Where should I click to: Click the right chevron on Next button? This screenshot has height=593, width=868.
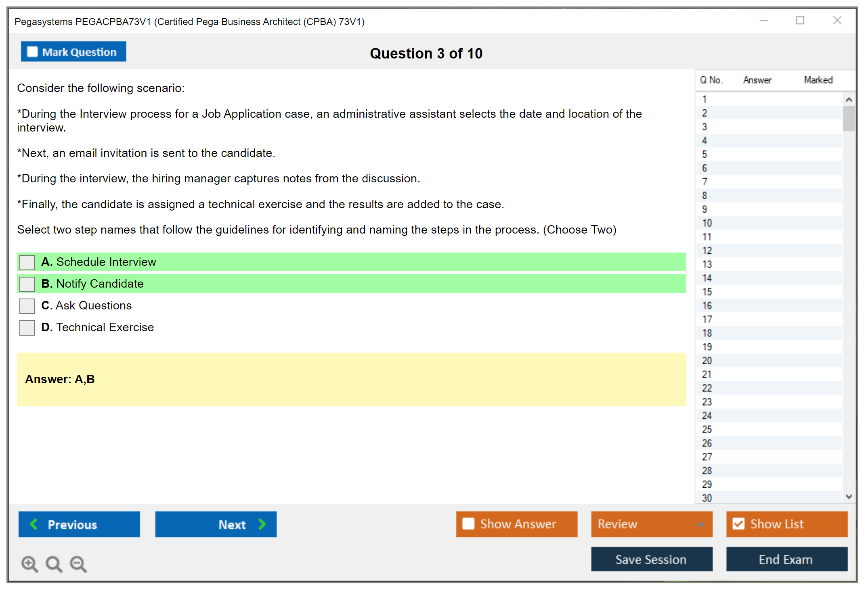tap(262, 524)
